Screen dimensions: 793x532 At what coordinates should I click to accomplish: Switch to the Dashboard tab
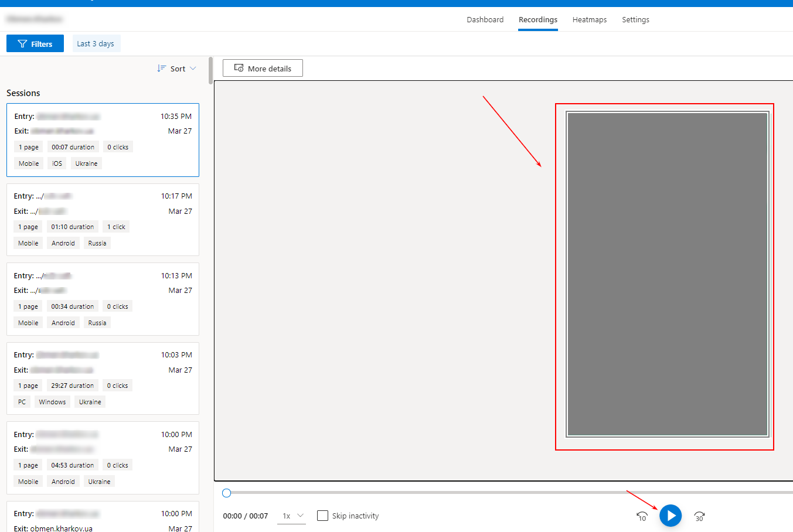point(485,19)
